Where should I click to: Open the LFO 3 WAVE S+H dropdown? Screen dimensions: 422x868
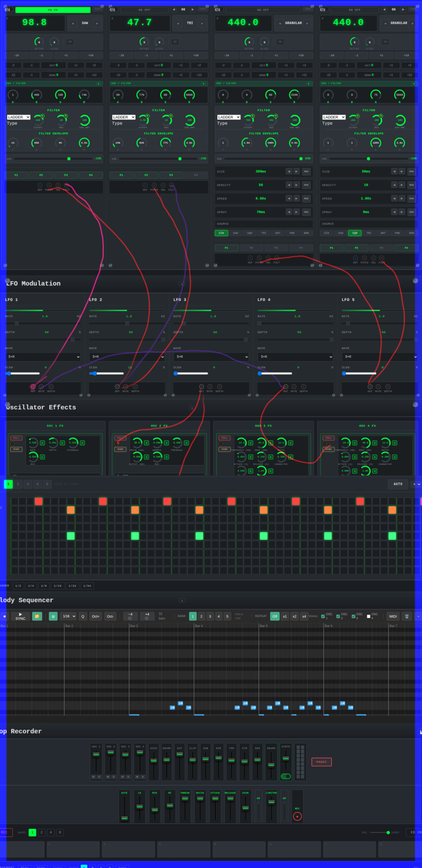tap(212, 356)
